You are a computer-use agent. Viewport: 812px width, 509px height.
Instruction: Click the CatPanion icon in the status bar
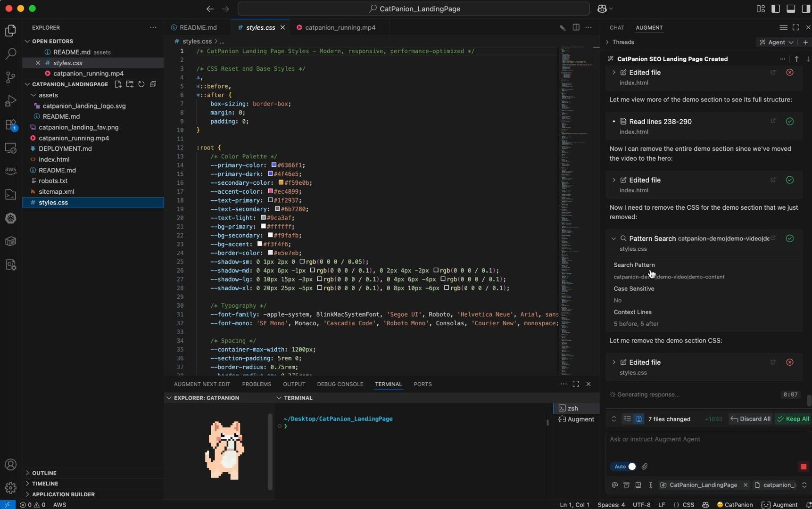(x=734, y=505)
